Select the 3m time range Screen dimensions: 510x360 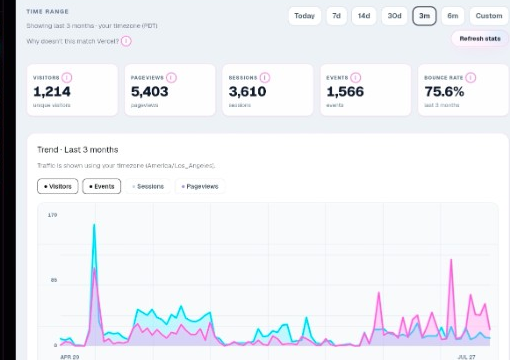[424, 16]
